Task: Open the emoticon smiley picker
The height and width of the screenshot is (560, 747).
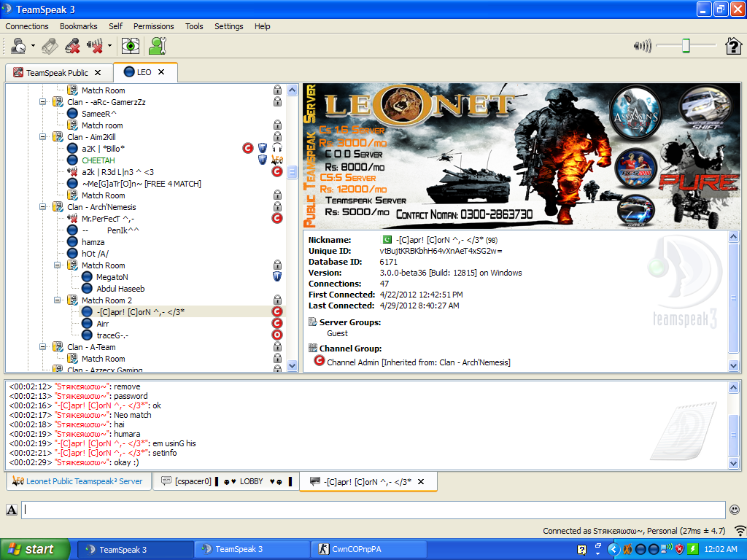Action: [735, 510]
